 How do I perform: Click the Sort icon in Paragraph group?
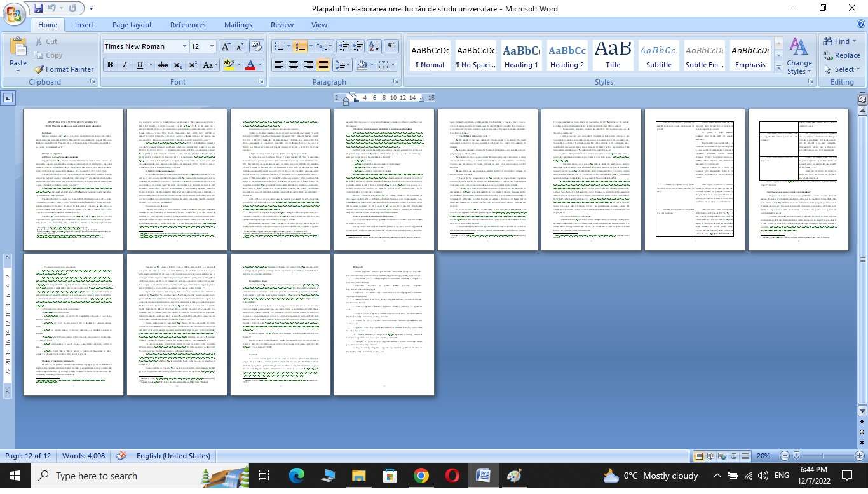click(374, 46)
